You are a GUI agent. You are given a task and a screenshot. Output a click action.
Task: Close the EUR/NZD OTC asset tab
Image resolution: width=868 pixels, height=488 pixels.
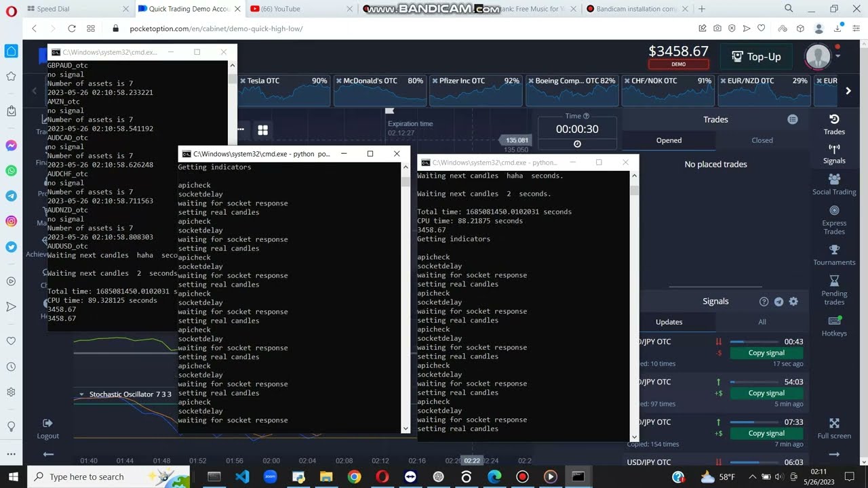723,81
